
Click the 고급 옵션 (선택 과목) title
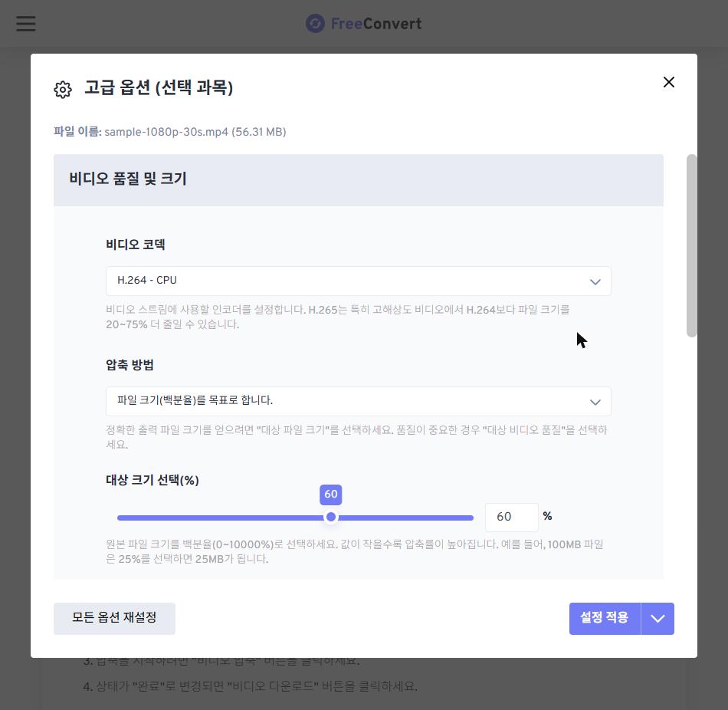[159, 87]
